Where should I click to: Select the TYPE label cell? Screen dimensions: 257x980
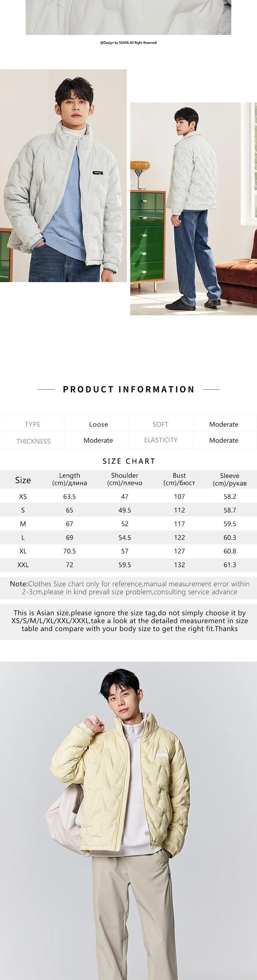click(32, 424)
